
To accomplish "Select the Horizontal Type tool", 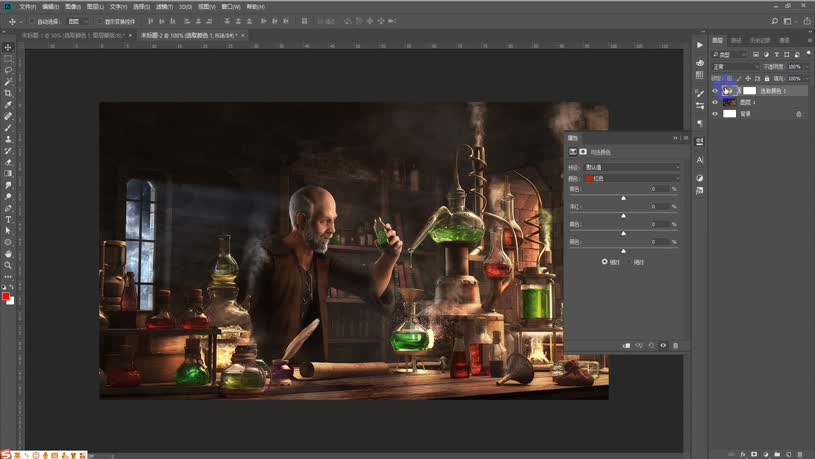I will [x=8, y=219].
